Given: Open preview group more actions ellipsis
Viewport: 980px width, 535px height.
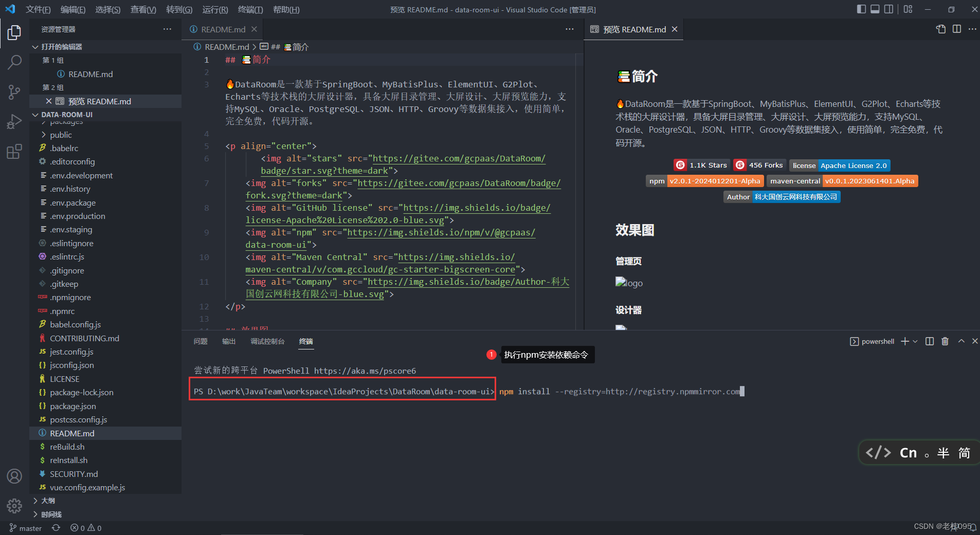Looking at the screenshot, I should pos(972,29).
